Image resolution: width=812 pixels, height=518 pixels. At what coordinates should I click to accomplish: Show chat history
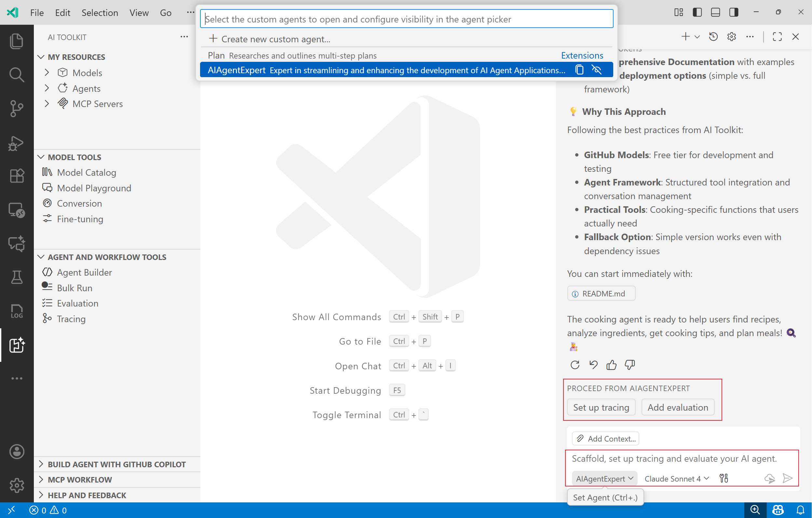click(713, 36)
